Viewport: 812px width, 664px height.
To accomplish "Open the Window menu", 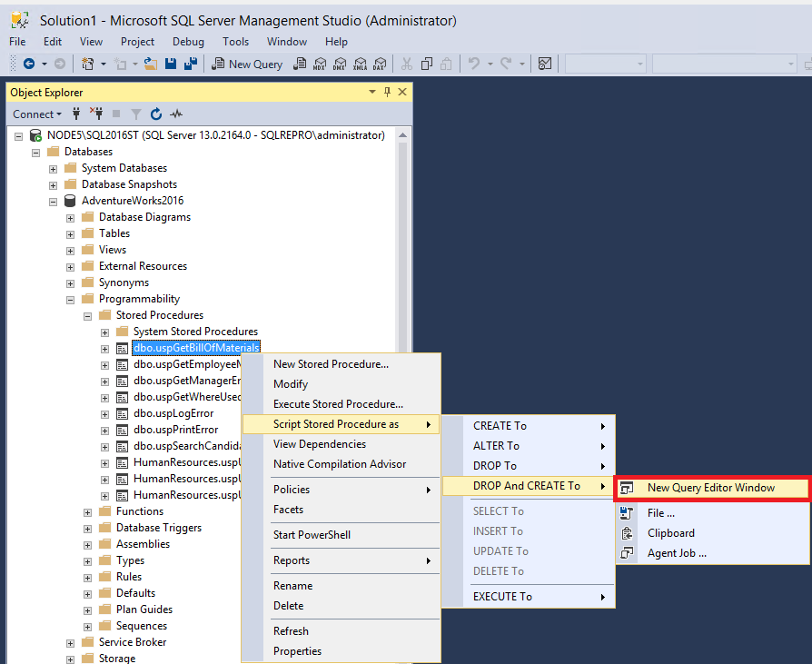I will [x=287, y=42].
